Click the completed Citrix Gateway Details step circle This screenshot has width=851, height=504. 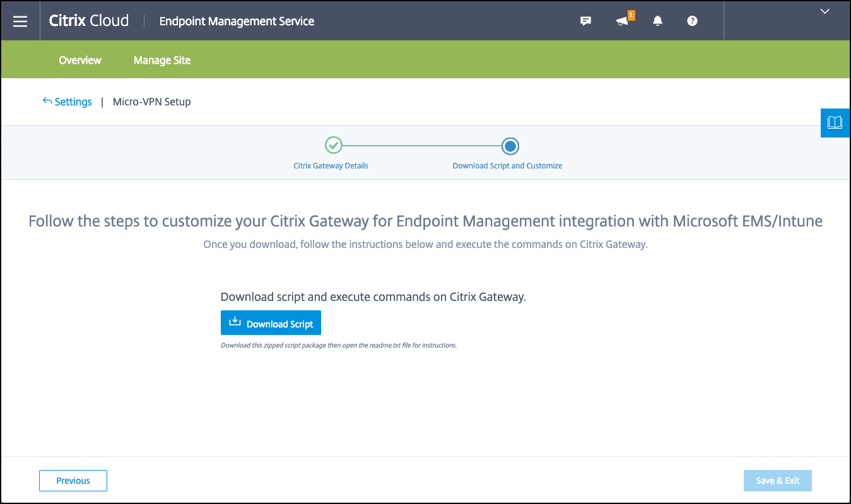pos(333,146)
